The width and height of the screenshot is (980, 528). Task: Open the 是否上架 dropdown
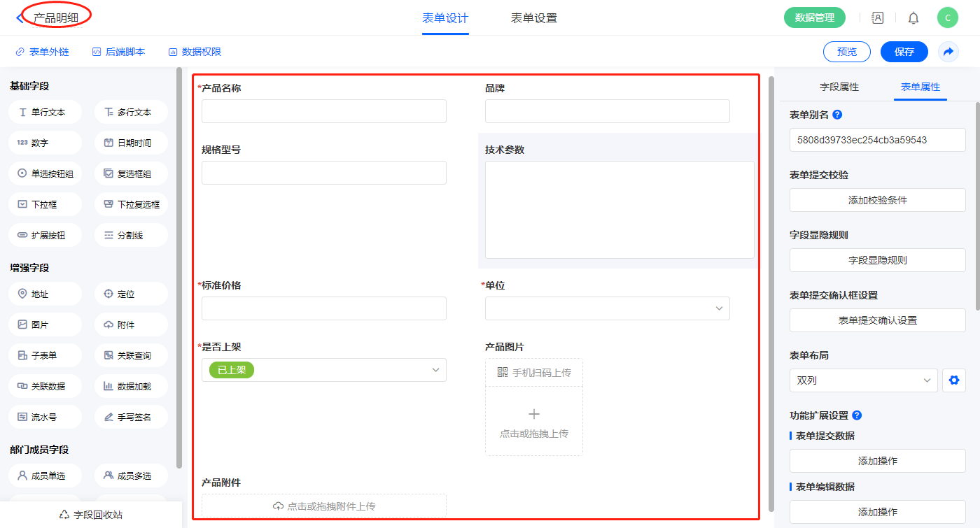(x=323, y=370)
